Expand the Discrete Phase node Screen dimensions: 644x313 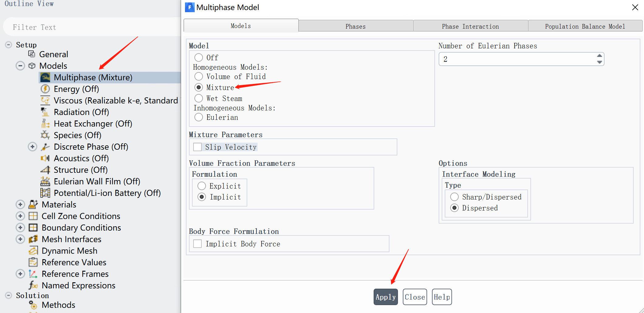coord(33,147)
